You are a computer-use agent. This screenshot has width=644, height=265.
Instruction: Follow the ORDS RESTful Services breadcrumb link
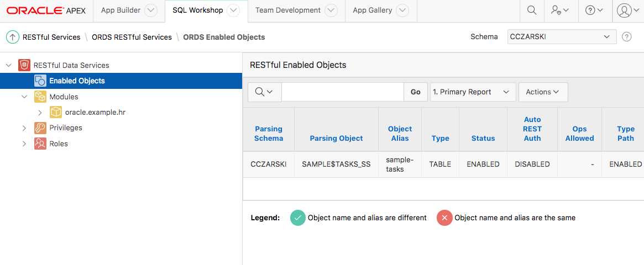click(132, 37)
